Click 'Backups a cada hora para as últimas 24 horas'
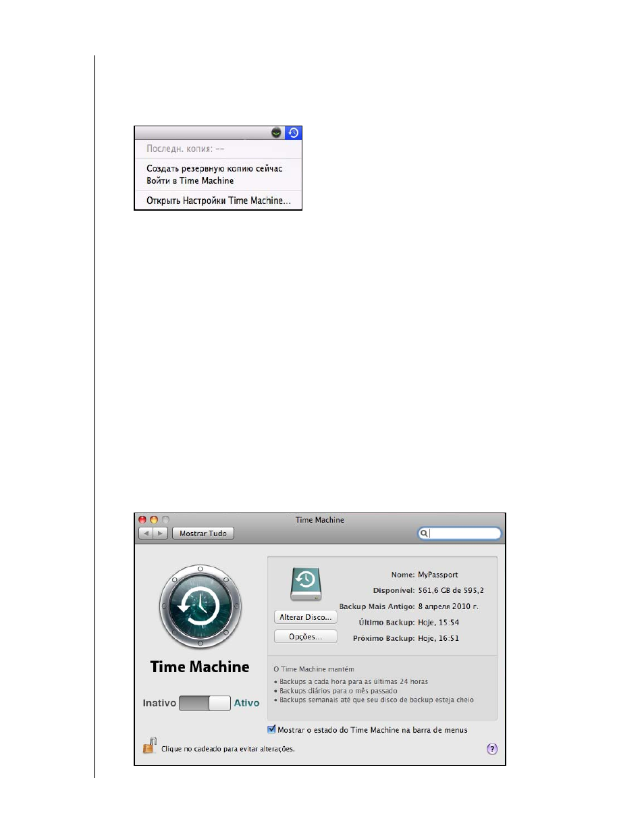Screen dimensions: 644x834 pos(354,681)
